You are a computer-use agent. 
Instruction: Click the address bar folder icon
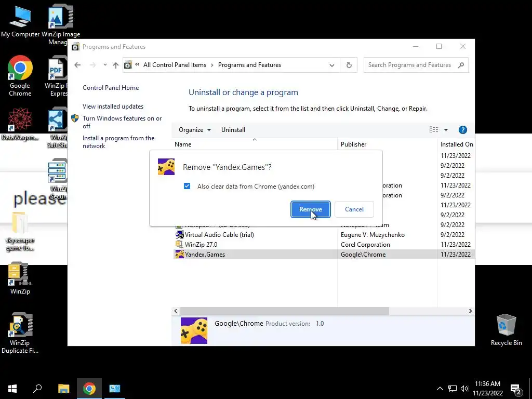click(x=128, y=65)
